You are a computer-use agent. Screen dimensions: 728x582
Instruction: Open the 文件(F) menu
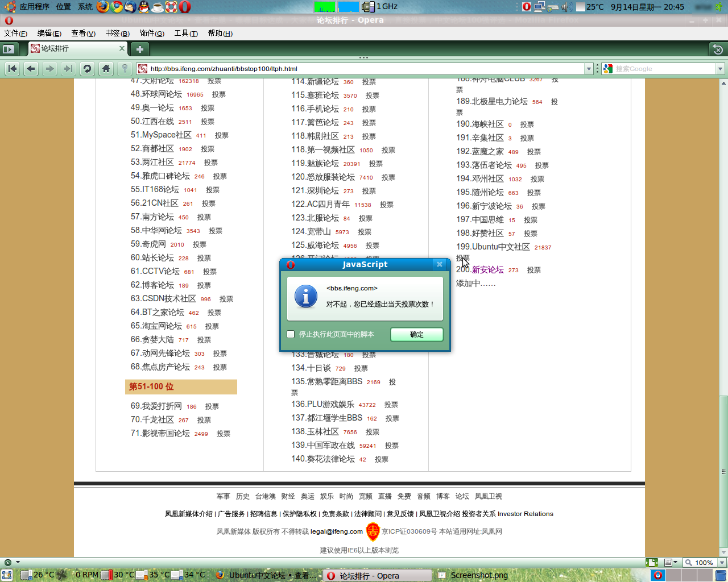15,34
